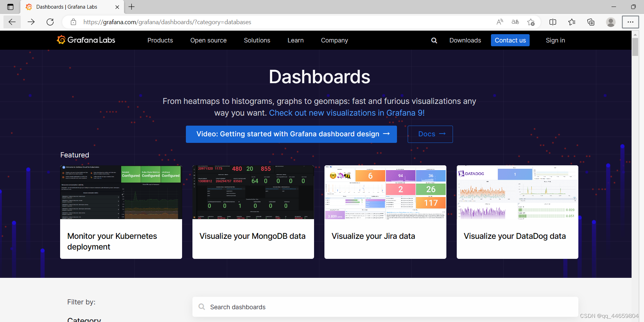The image size is (644, 322).
Task: Open the Favorites list
Action: click(572, 22)
